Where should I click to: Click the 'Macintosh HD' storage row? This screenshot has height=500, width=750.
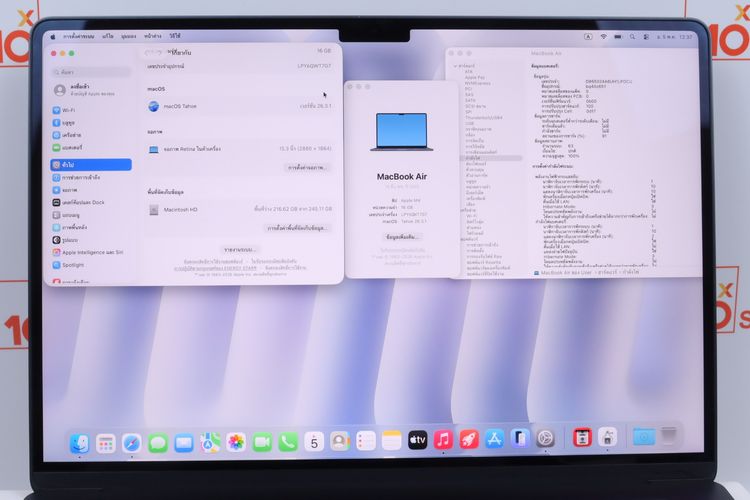[x=240, y=210]
